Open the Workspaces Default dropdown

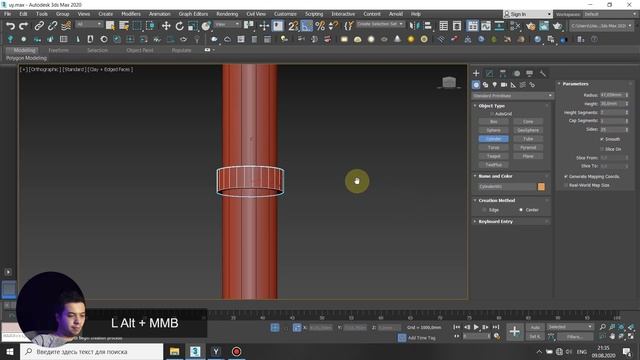609,14
